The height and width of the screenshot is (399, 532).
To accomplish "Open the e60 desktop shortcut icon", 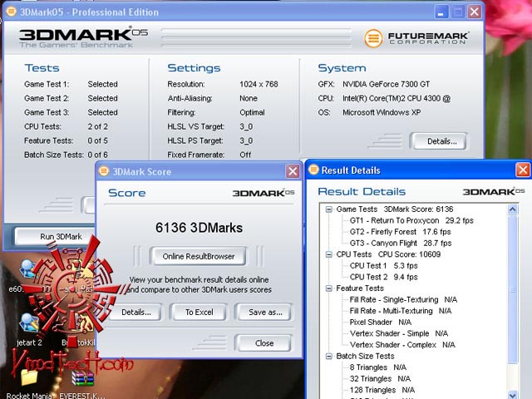I will (x=27, y=268).
